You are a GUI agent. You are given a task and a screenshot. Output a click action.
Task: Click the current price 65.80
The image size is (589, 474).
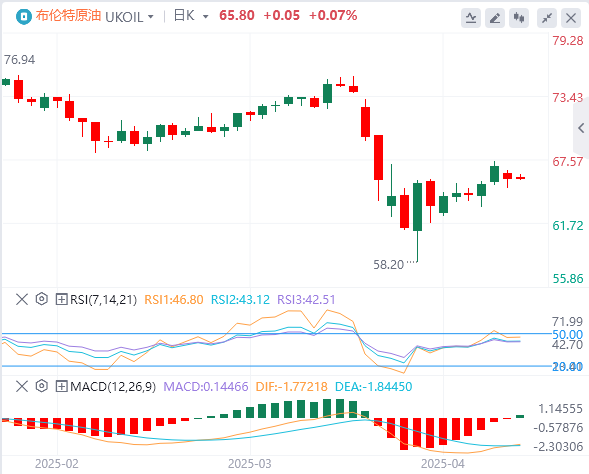(237, 16)
